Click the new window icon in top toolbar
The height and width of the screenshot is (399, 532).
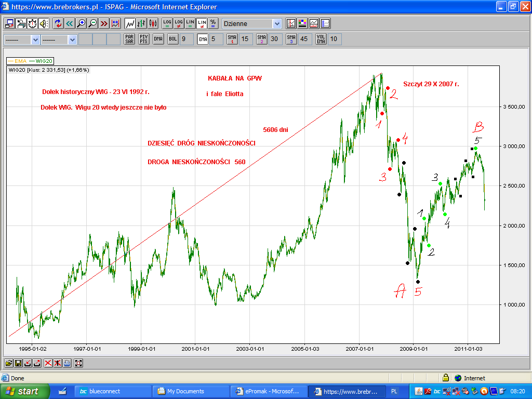pos(9,23)
